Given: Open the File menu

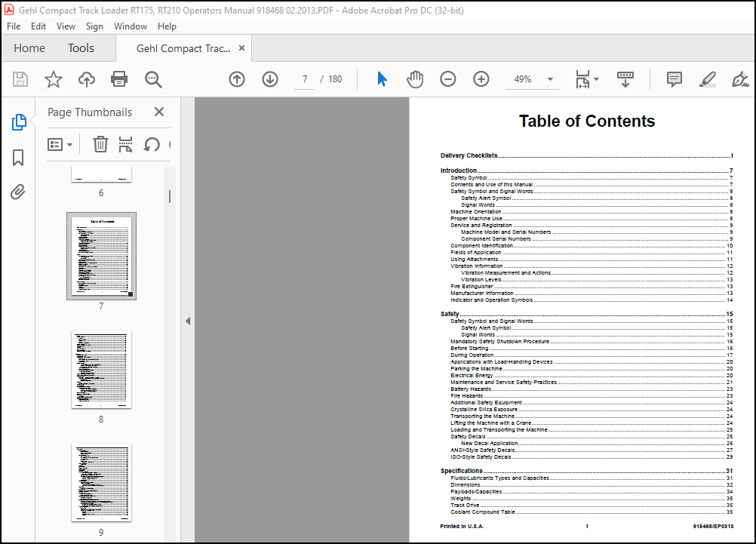Looking at the screenshot, I should pyautogui.click(x=14, y=26).
